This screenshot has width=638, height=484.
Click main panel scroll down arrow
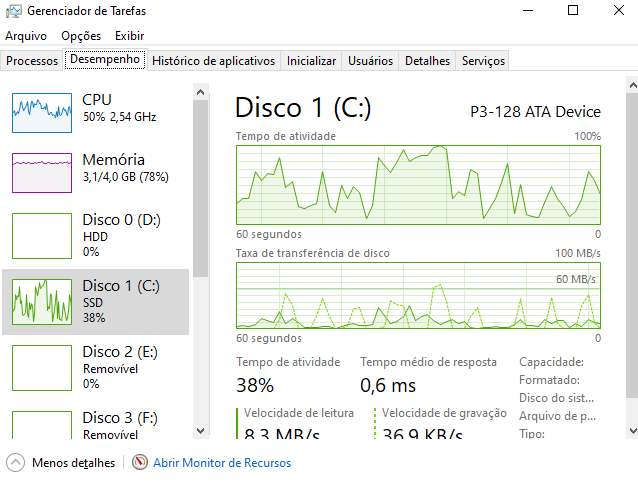633,431
